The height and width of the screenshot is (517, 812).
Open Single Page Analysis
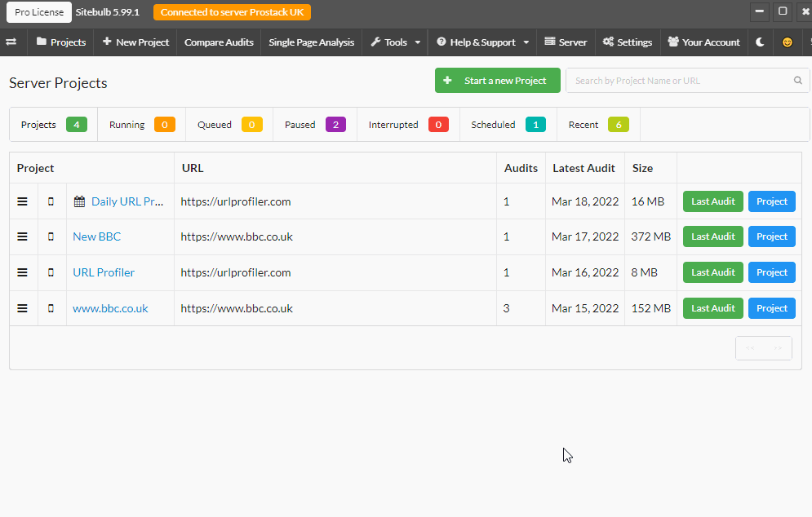click(311, 42)
